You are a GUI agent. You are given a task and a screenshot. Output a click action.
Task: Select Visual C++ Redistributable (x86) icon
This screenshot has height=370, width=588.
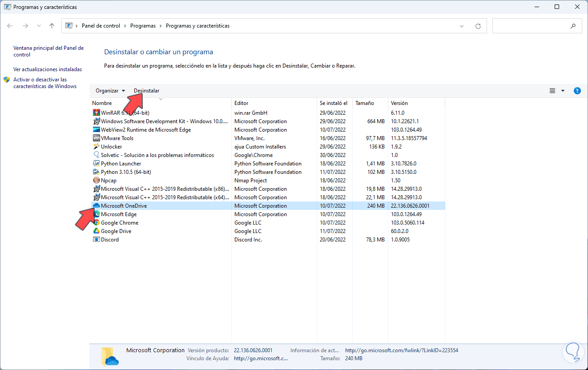point(97,189)
